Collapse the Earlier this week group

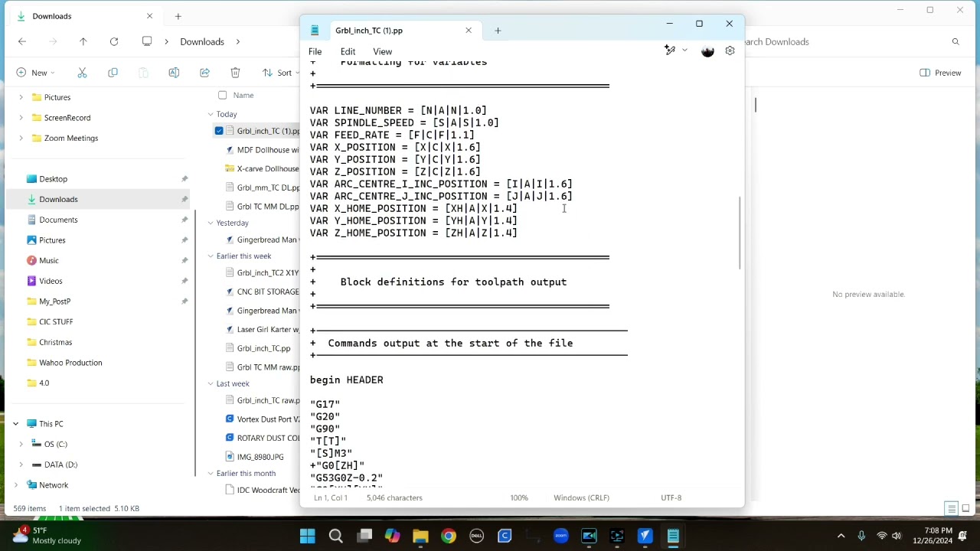[211, 256]
